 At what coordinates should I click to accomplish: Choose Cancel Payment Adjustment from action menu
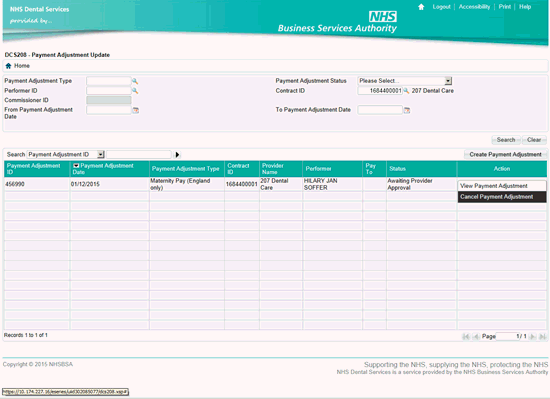point(502,197)
